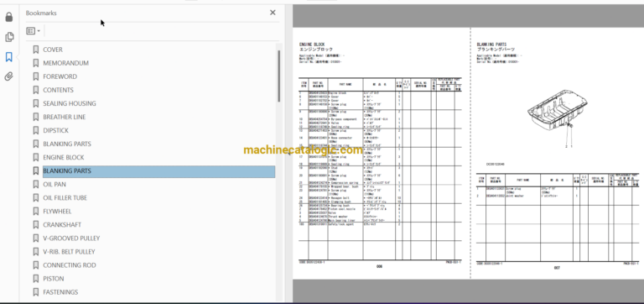Click page number 006 at page bottom
The width and height of the screenshot is (644, 304).
click(380, 266)
